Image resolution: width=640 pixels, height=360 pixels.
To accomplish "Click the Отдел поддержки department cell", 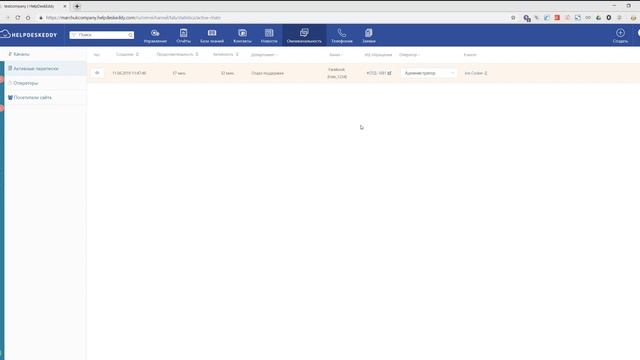I will pos(267,73).
